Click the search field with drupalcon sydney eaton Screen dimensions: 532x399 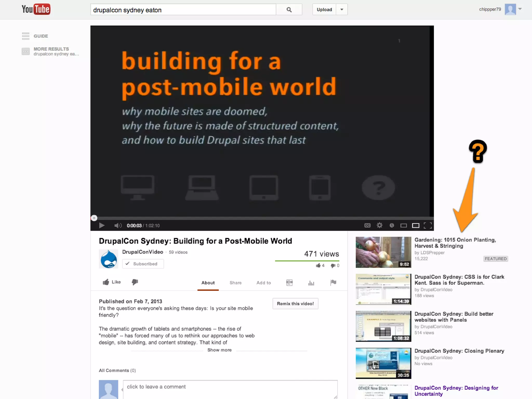click(183, 10)
